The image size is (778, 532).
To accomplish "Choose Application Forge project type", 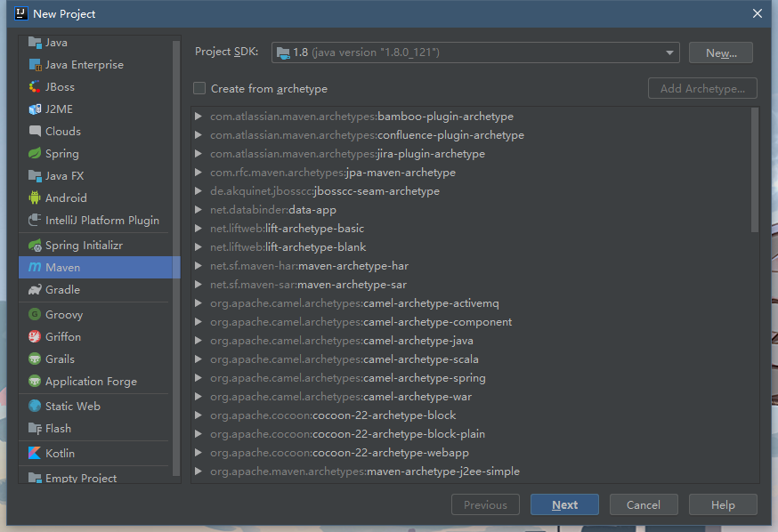I will click(91, 382).
